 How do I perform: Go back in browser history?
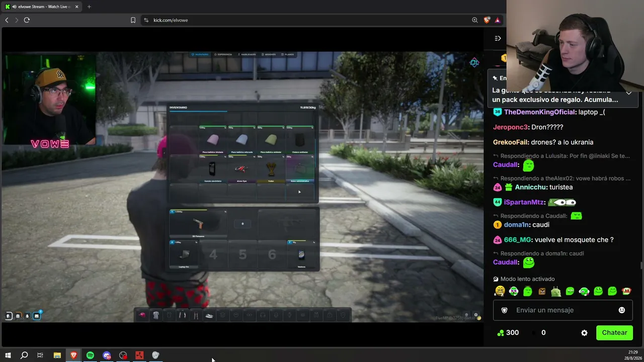(7, 20)
